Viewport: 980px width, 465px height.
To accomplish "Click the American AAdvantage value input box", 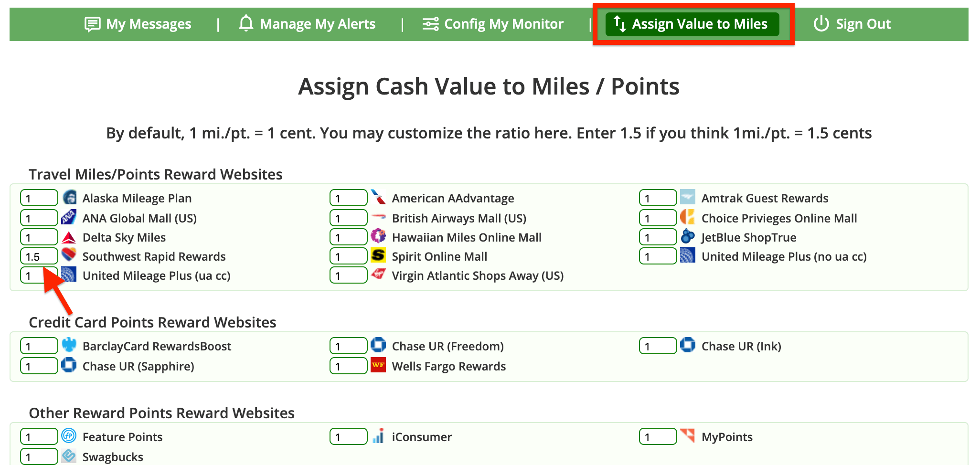I will (348, 198).
